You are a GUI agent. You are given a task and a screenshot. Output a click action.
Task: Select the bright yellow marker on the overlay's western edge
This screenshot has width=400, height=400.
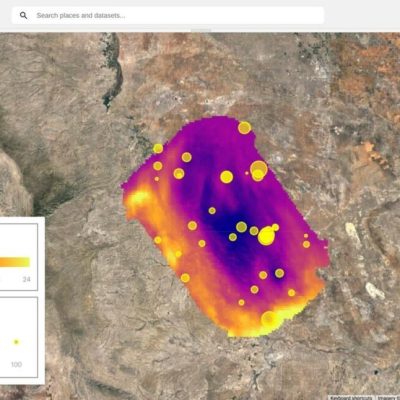pyautogui.click(x=158, y=148)
